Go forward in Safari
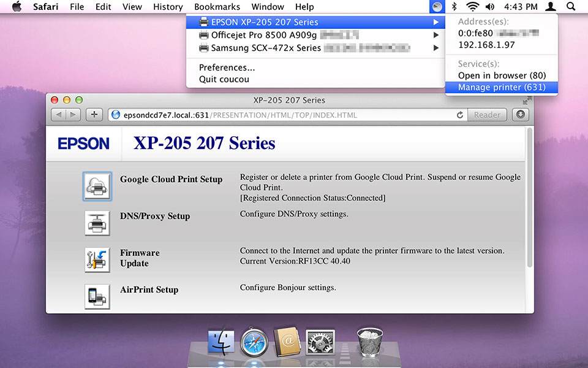Viewport: 588px width, 368px height. (x=73, y=115)
